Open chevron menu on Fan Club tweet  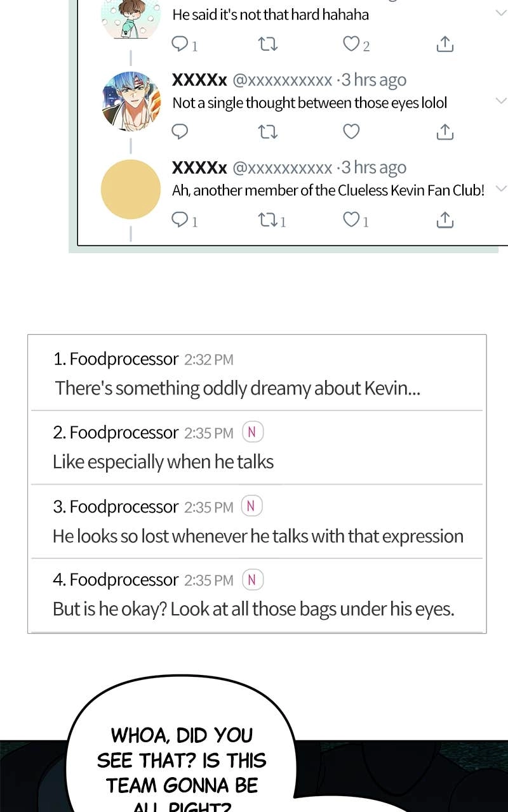click(x=500, y=188)
